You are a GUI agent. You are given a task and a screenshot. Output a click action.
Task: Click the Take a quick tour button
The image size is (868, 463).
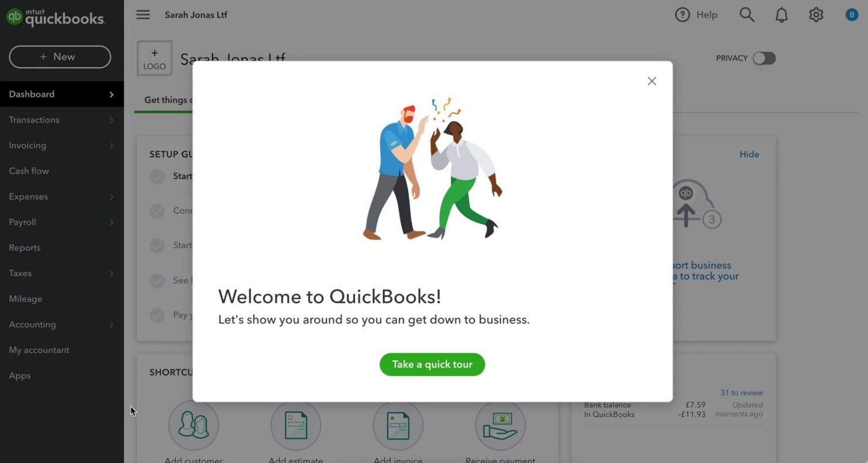point(432,364)
